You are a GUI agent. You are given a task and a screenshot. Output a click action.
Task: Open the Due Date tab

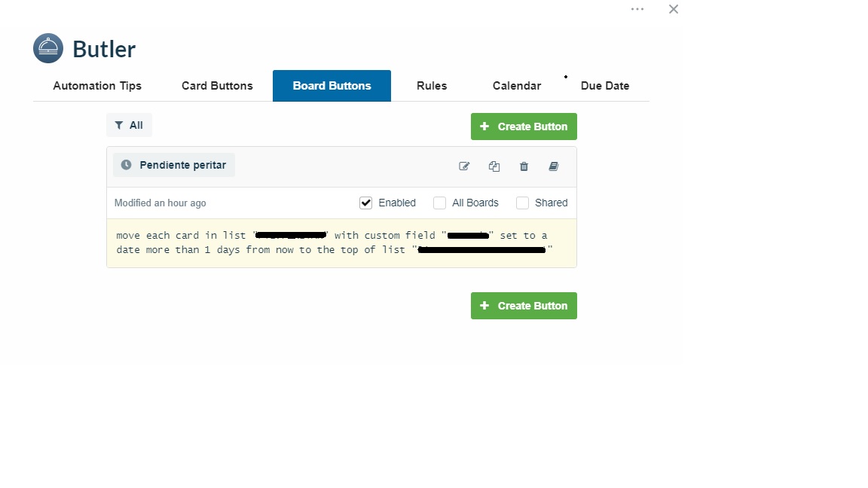(x=605, y=86)
